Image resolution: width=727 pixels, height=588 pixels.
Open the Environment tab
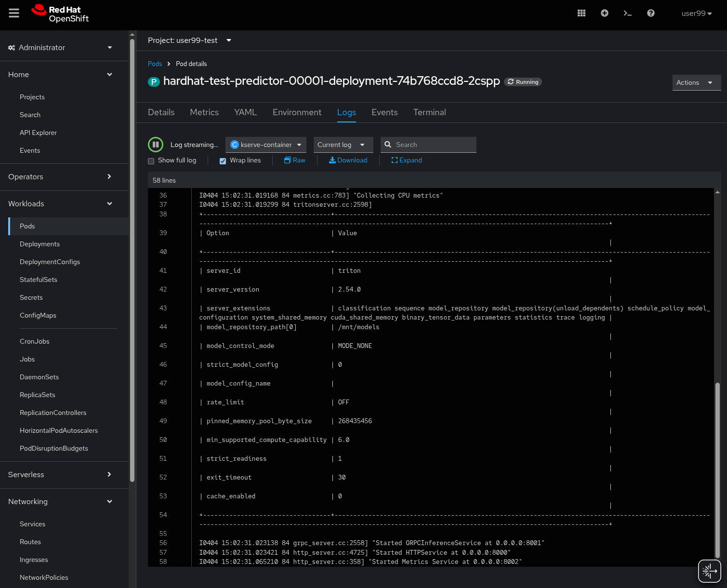[x=297, y=112]
